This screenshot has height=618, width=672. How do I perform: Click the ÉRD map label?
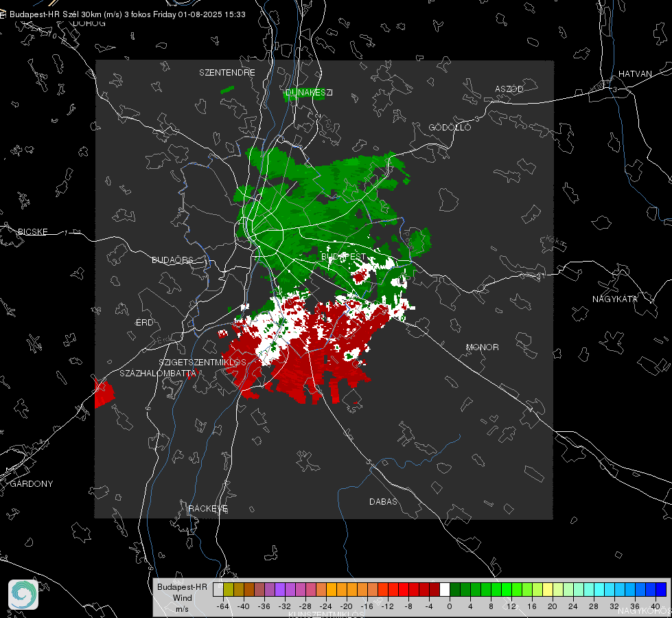[144, 323]
